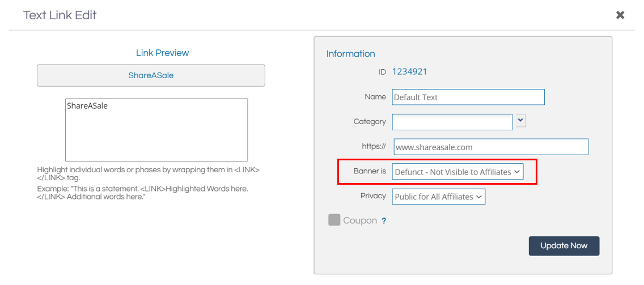
Task: Click the Name field label
Action: (x=375, y=97)
